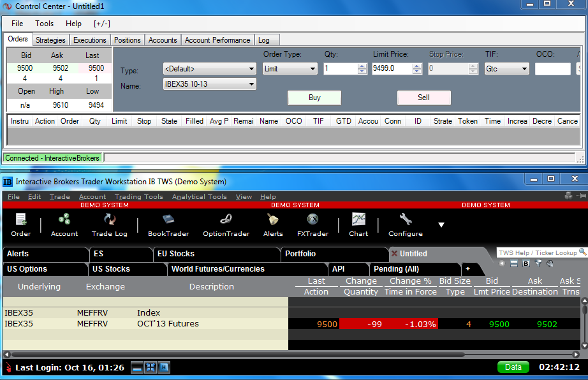This screenshot has height=380, width=588.
Task: Click the blue bar icon in TWS status bar
Action: click(137, 368)
